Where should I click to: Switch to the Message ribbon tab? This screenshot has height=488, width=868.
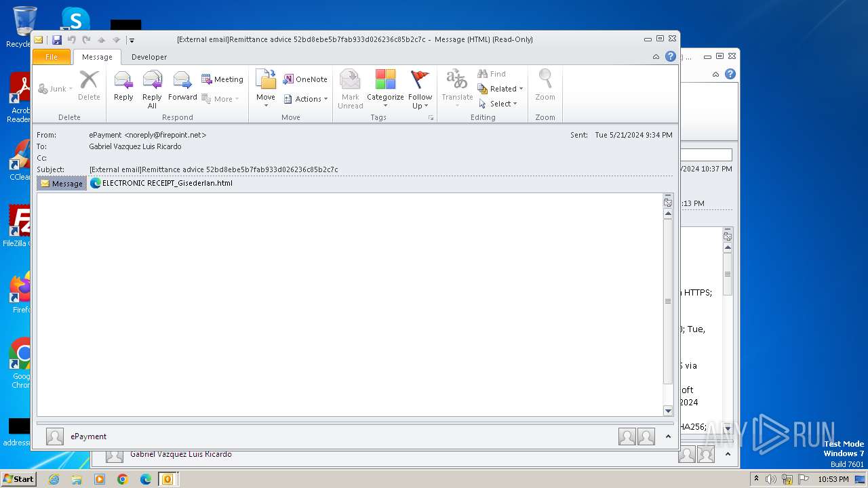click(x=97, y=57)
